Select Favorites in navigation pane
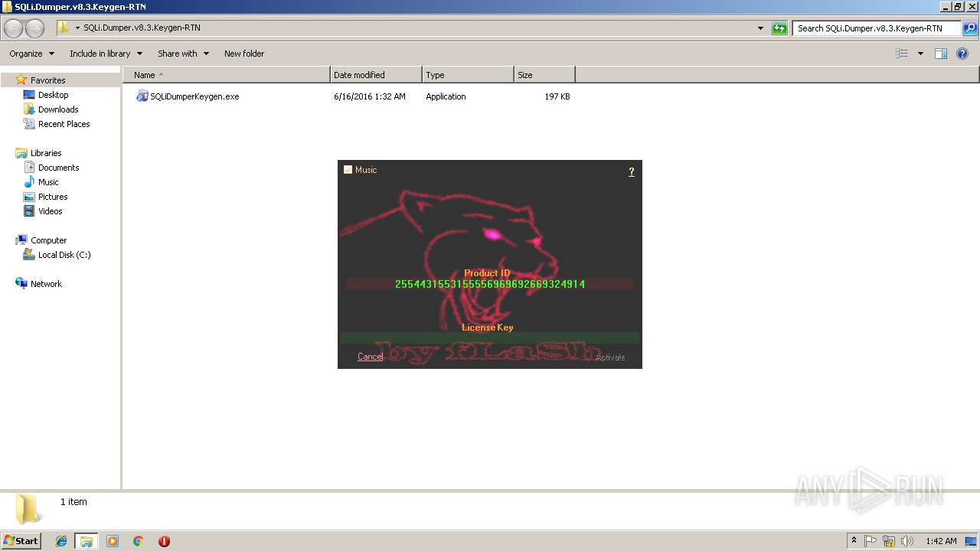Image resolution: width=980 pixels, height=551 pixels. pyautogui.click(x=47, y=80)
